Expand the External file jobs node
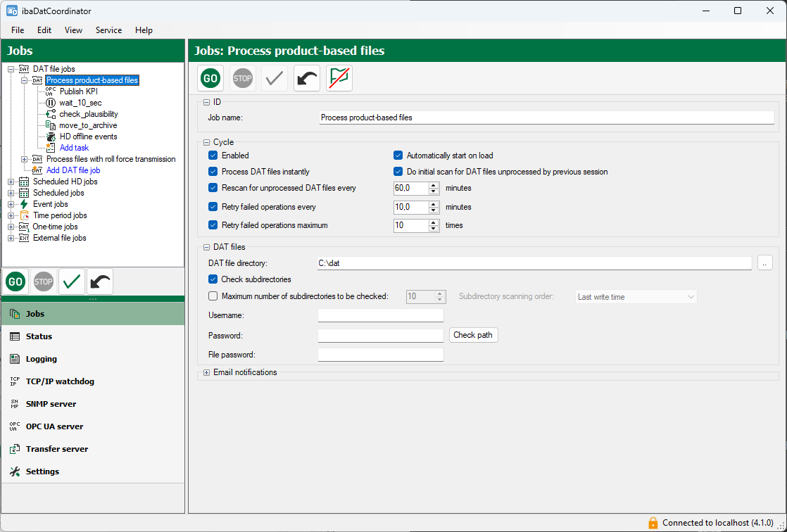This screenshot has width=787, height=532. click(11, 238)
